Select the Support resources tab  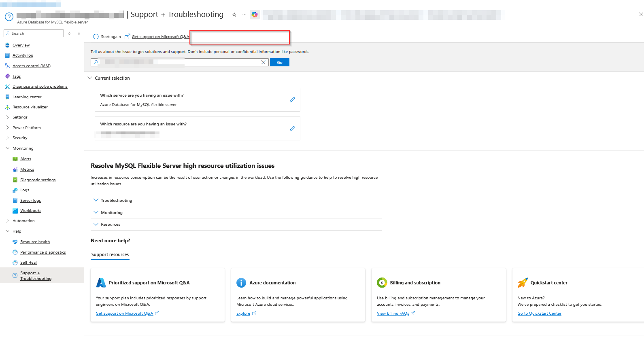pos(110,254)
